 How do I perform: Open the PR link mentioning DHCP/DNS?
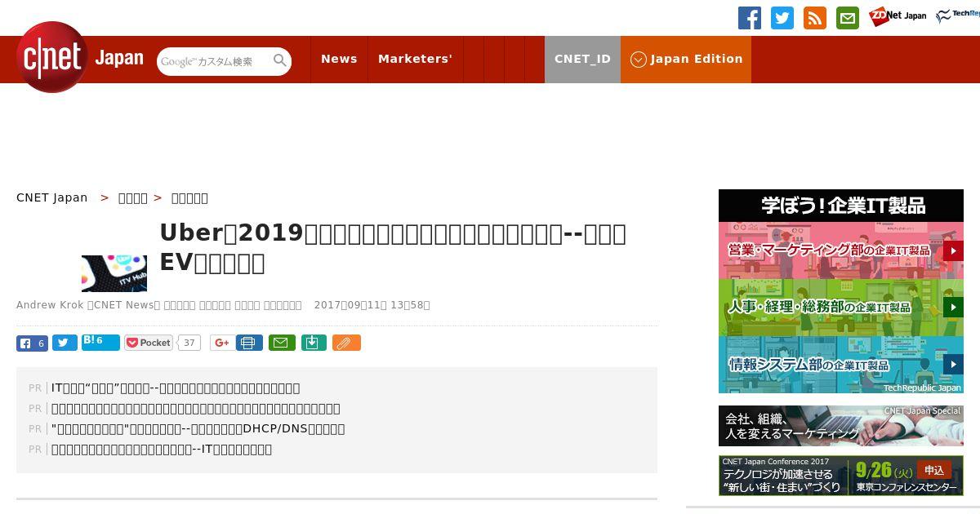click(x=198, y=429)
